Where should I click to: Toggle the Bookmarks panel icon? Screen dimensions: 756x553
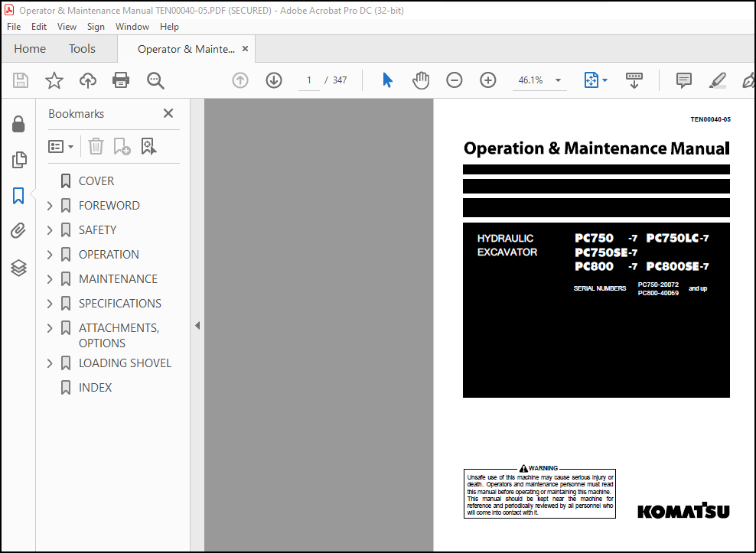coord(18,196)
